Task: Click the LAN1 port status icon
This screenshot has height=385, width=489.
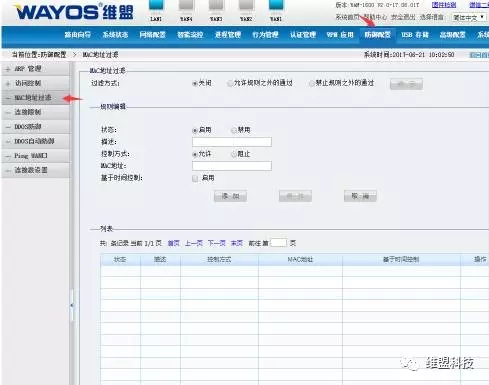Action: coord(156,5)
